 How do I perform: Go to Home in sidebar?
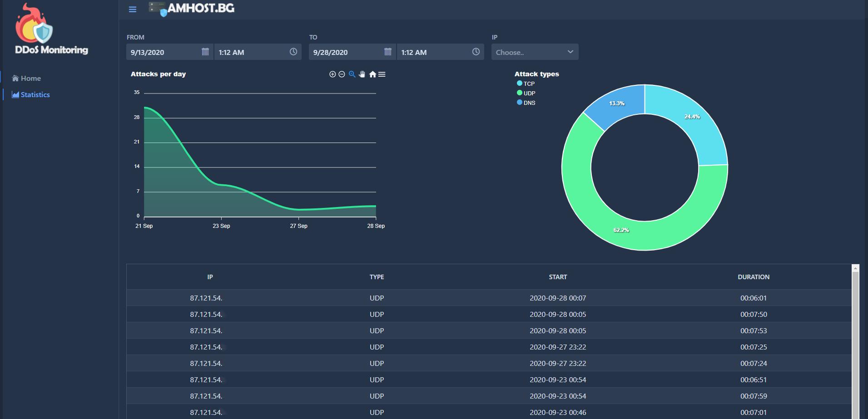[x=26, y=79]
